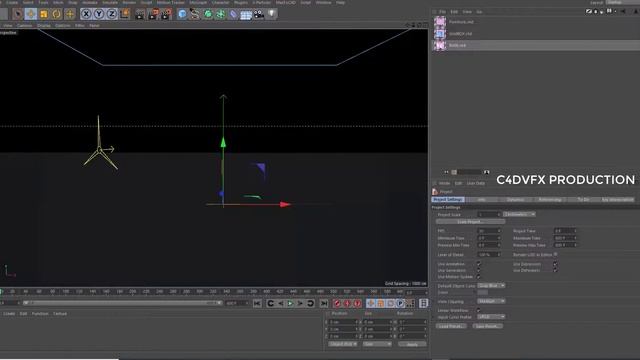This screenshot has height=360, width=640.
Task: Jump to previous keyframe
Action: (x=270, y=303)
